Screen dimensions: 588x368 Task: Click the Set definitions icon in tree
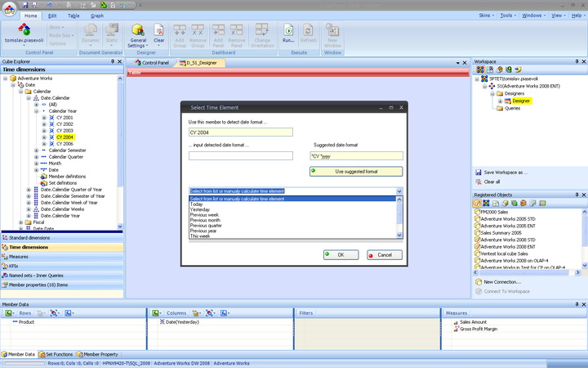coord(43,183)
